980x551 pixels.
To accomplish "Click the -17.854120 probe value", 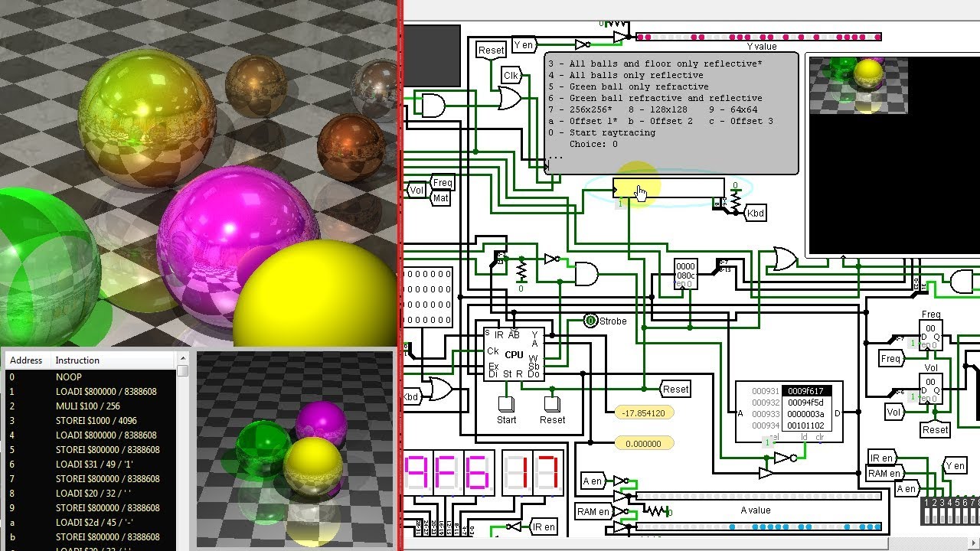I will click(644, 412).
